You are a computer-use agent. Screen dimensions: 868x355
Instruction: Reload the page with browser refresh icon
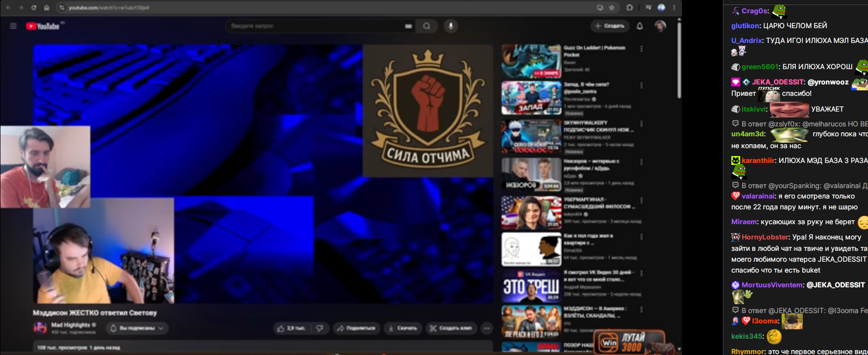[x=34, y=7]
